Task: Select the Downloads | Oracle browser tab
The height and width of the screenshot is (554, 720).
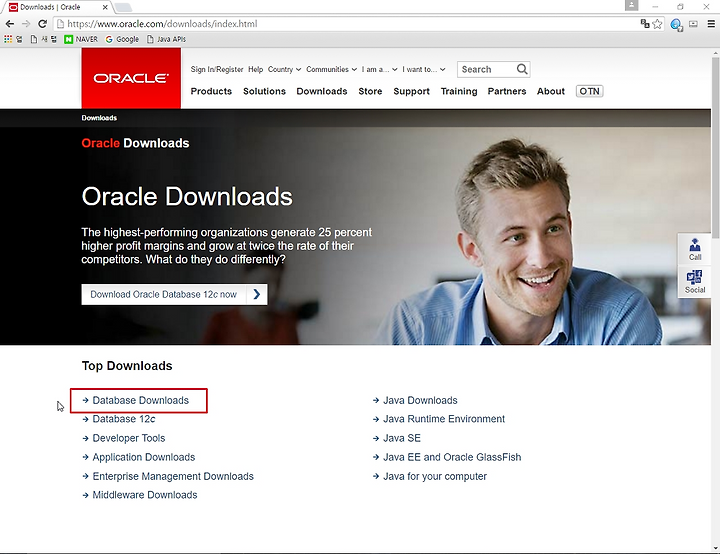Action: [x=56, y=7]
